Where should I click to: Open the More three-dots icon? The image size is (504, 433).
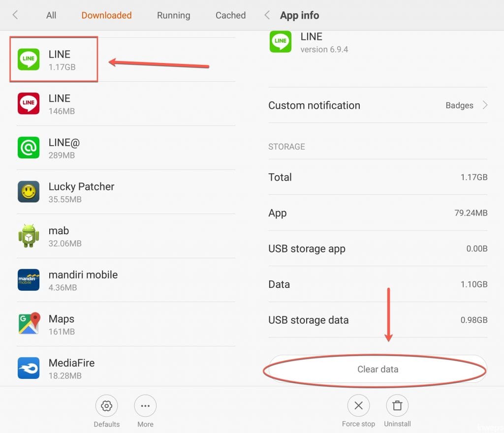point(145,406)
